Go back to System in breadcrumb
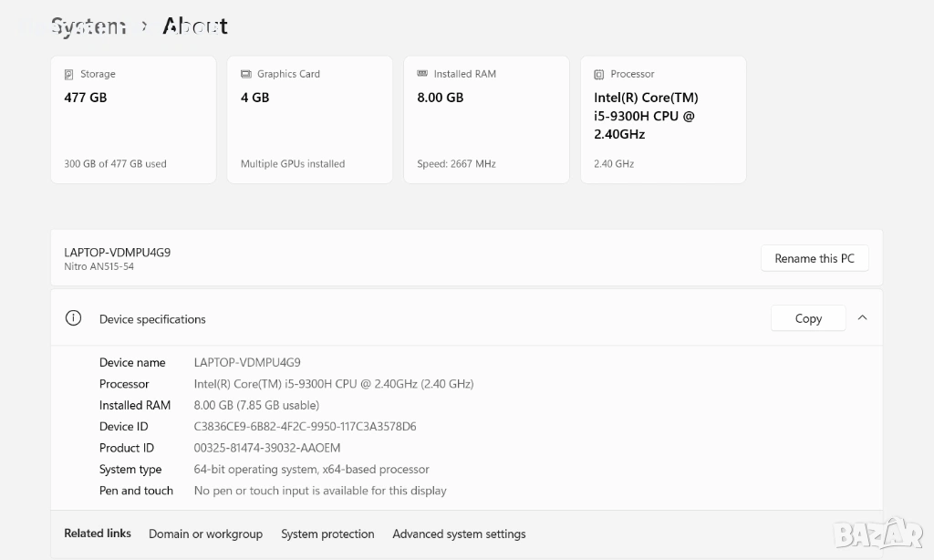Image resolution: width=934 pixels, height=560 pixels. coord(88,26)
